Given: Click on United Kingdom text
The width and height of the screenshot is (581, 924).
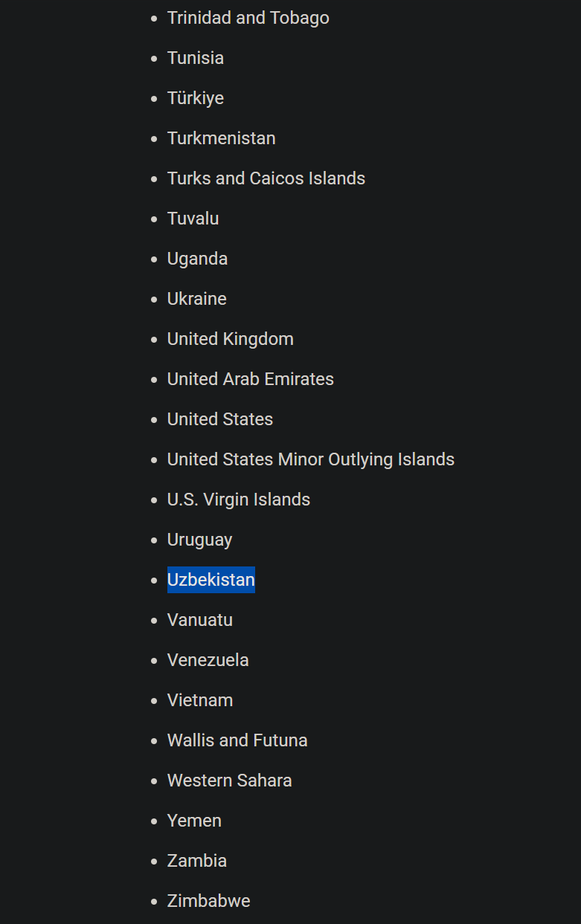Looking at the screenshot, I should (231, 339).
